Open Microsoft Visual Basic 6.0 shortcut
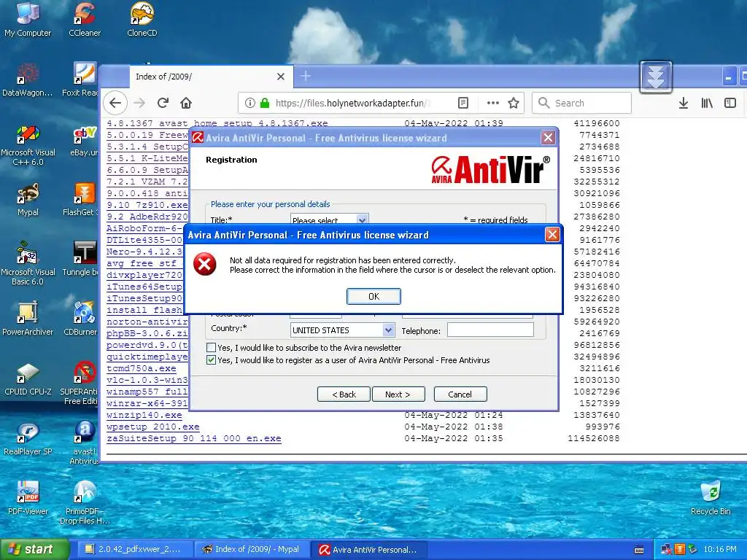This screenshot has width=747, height=560. 28,263
